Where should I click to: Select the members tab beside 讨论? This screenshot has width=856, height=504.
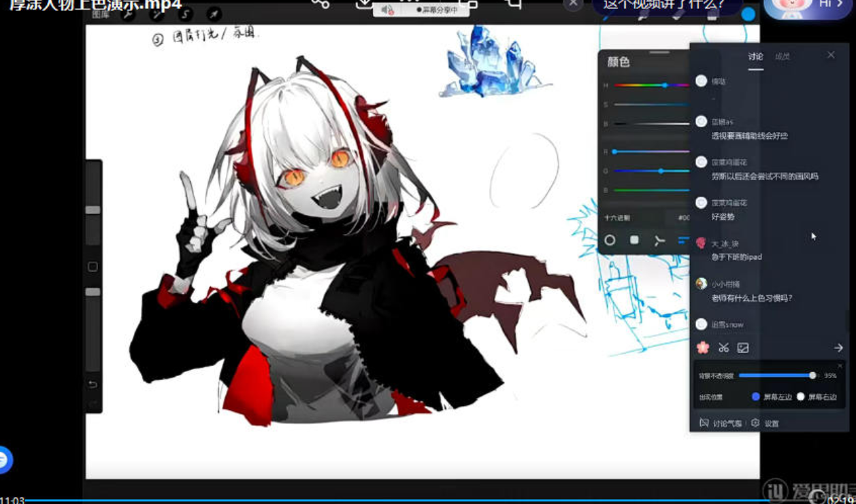point(783,56)
